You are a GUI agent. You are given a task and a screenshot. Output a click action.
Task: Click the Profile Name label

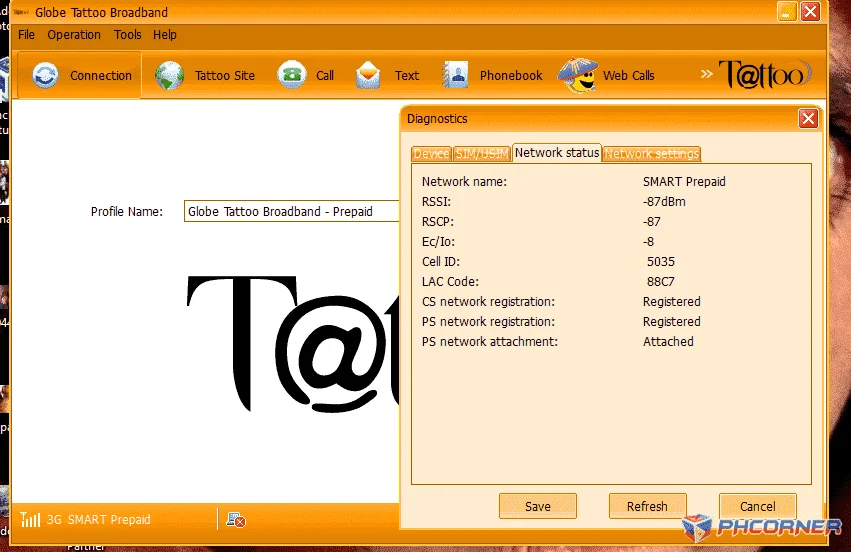(x=126, y=212)
